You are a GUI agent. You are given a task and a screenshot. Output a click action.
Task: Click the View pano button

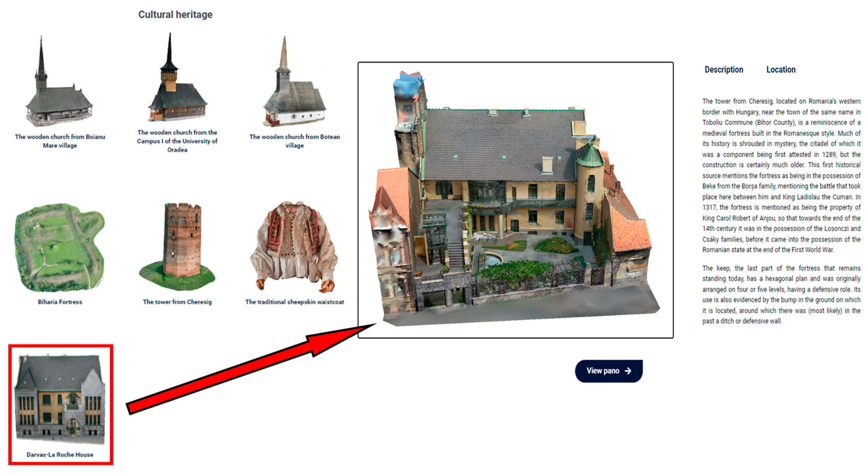pos(609,371)
